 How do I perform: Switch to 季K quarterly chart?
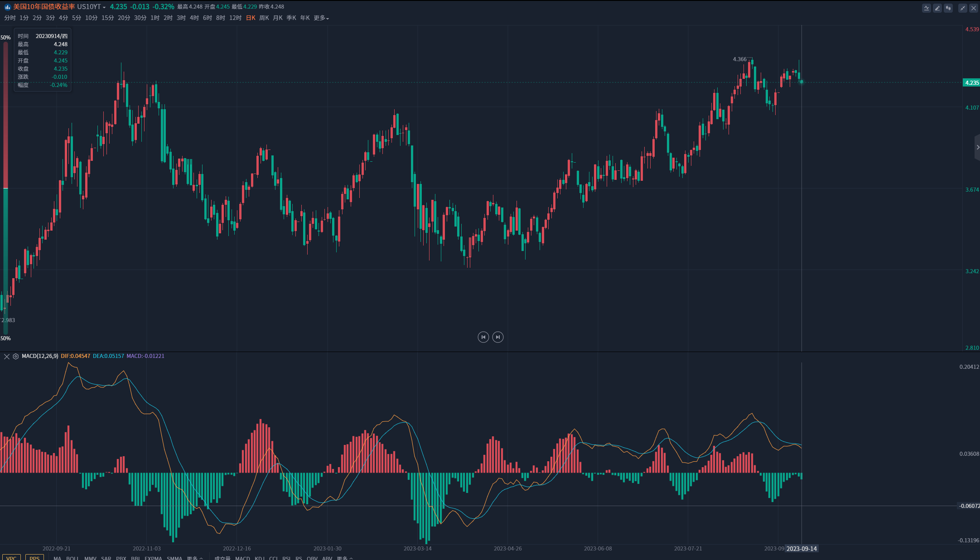click(x=291, y=18)
